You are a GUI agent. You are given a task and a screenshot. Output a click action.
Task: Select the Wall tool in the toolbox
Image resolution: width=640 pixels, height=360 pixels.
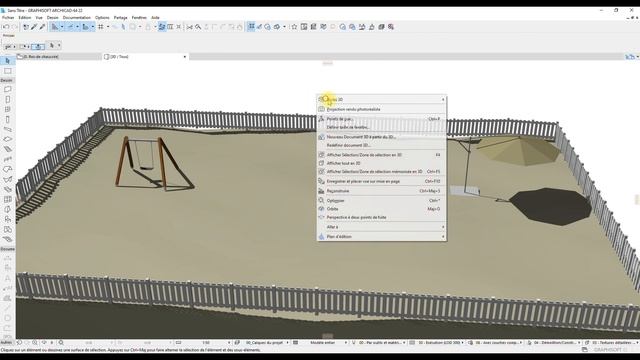pyautogui.click(x=7, y=89)
